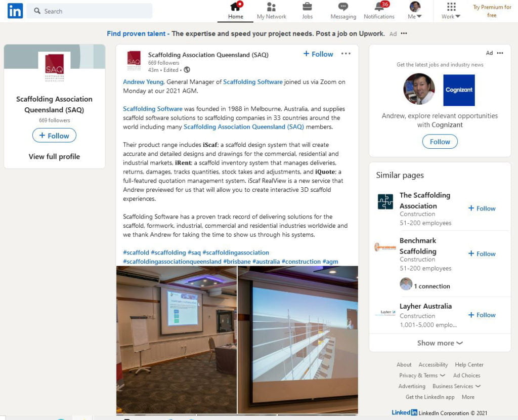Open the Ad Choices footer link
This screenshot has width=518, height=420.
click(x=466, y=375)
